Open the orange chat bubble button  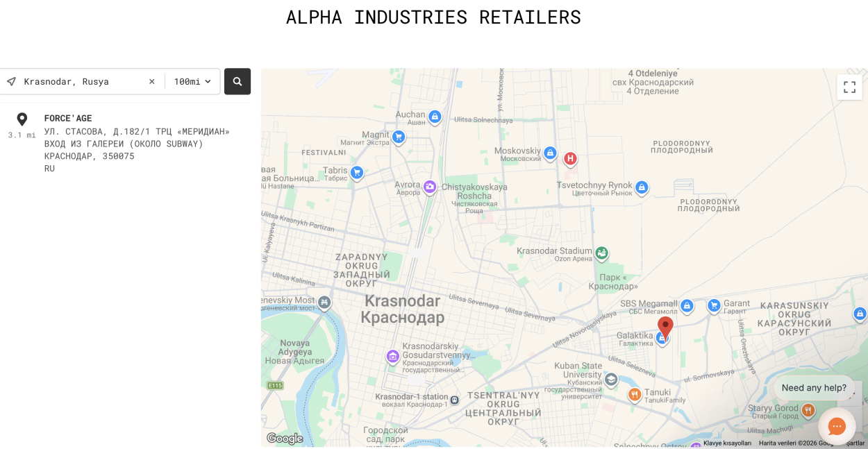click(x=837, y=426)
